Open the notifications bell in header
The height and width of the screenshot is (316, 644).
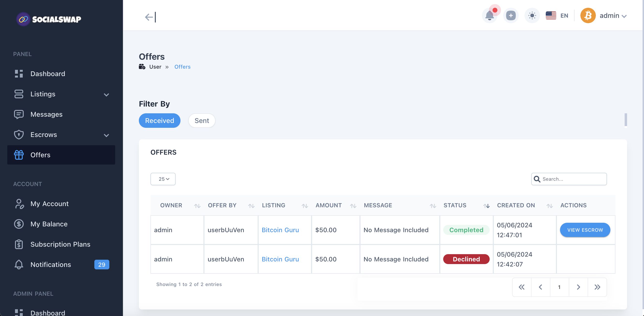(489, 15)
